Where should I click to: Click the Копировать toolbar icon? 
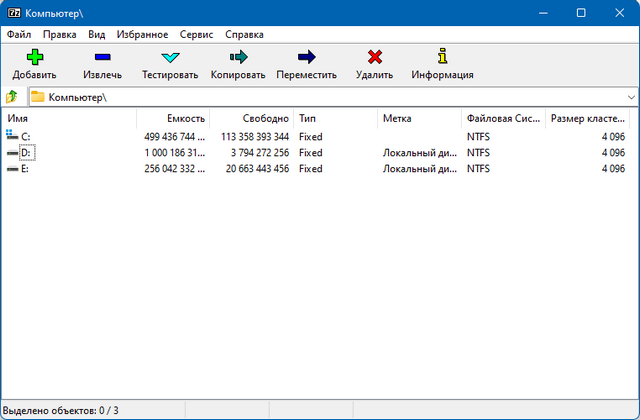click(238, 57)
